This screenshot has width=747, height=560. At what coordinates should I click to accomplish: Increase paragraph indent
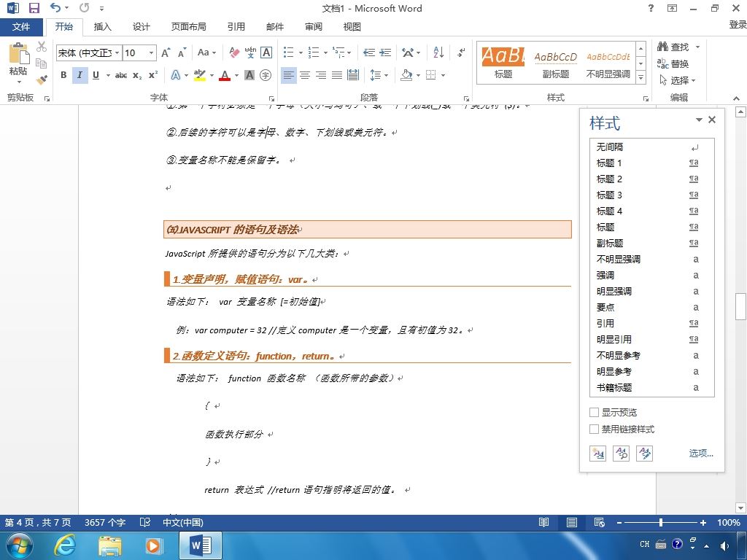pyautogui.click(x=385, y=52)
